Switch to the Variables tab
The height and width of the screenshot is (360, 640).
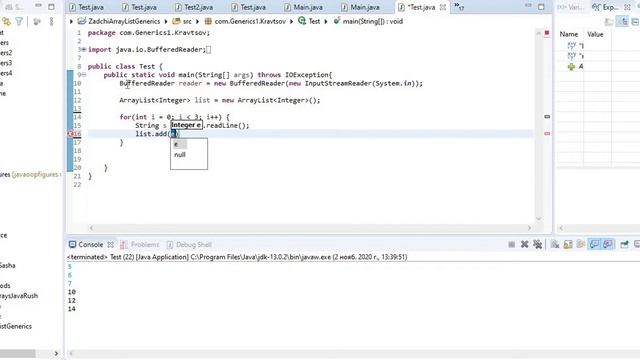point(571,7)
